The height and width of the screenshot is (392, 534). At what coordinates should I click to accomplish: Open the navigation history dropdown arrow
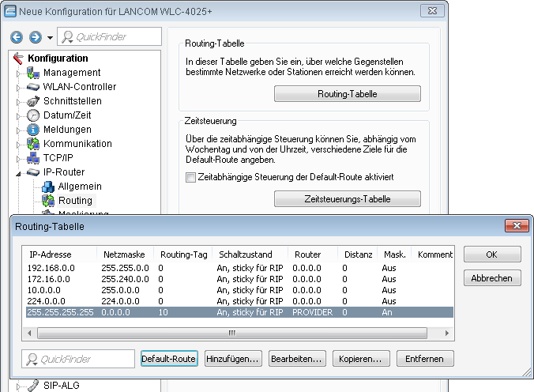click(50, 38)
